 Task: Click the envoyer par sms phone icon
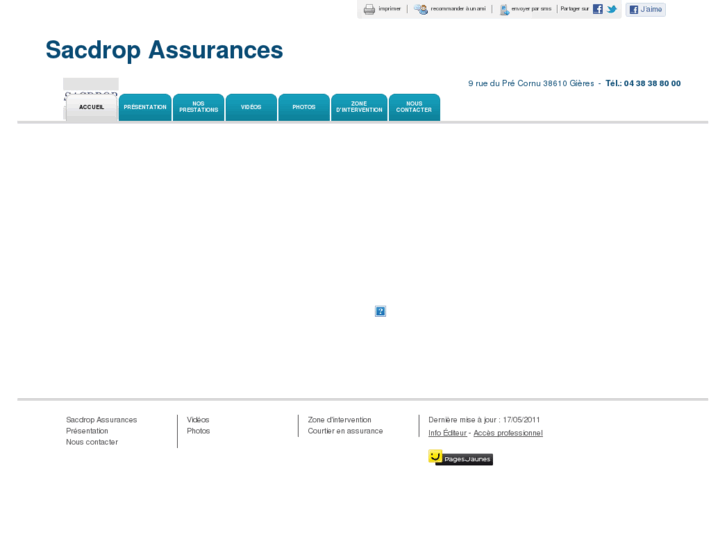(503, 9)
